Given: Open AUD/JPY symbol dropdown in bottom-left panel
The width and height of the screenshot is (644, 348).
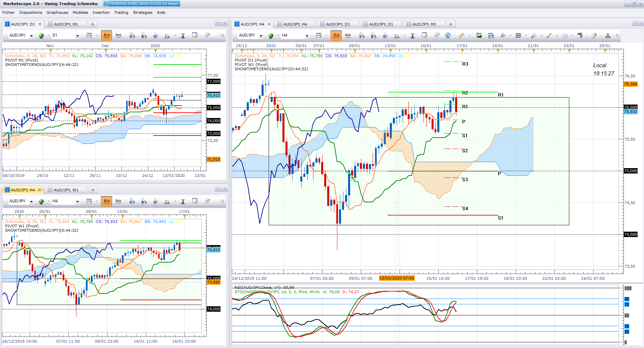Looking at the screenshot, I should [31, 201].
